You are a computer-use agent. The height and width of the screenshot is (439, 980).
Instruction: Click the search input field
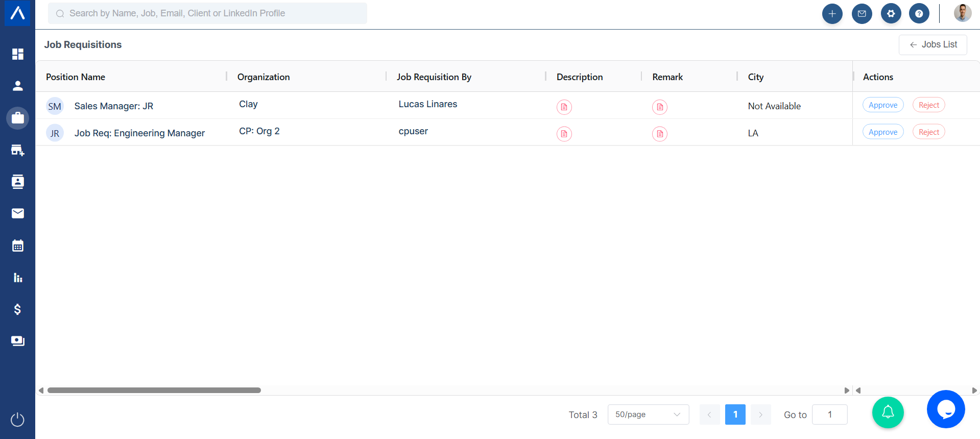coord(207,13)
